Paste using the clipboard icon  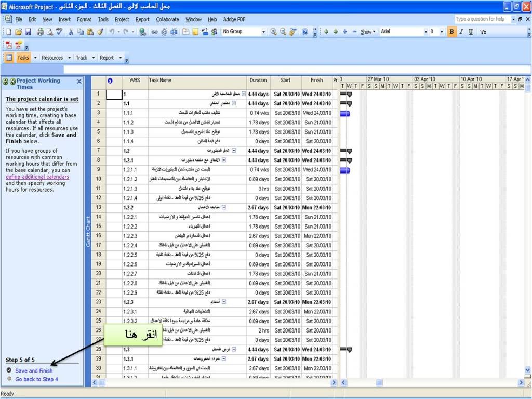click(x=90, y=32)
